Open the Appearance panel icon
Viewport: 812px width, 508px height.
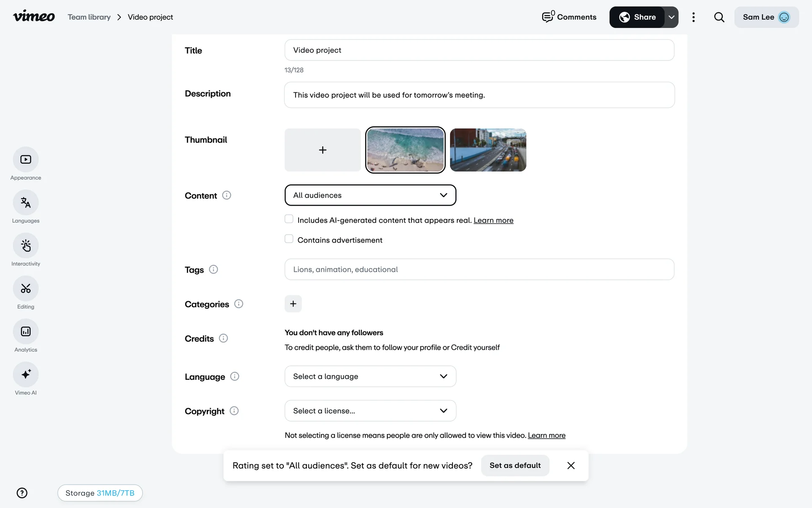[x=26, y=160]
